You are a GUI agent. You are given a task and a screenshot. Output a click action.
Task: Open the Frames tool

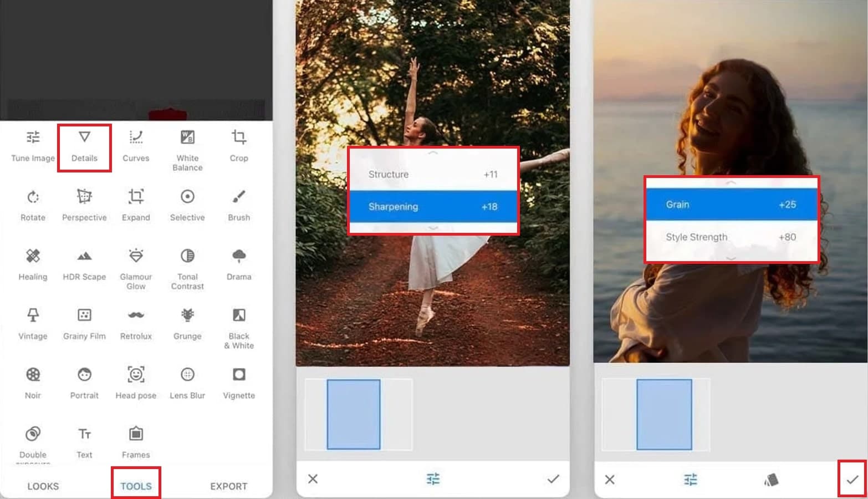pyautogui.click(x=136, y=442)
